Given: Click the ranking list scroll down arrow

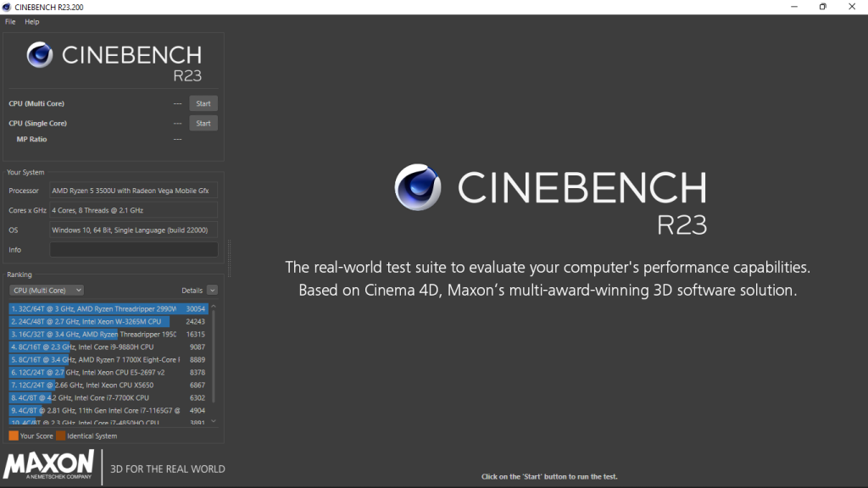Looking at the screenshot, I should 214,422.
